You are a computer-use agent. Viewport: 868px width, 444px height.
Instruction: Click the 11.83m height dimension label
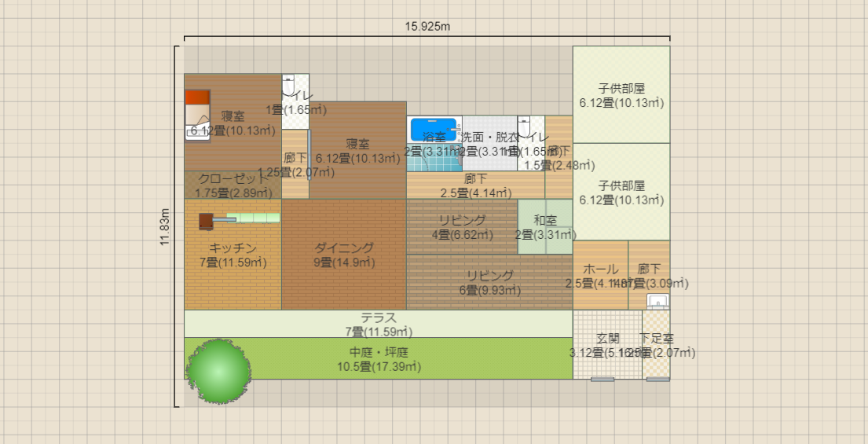(164, 226)
